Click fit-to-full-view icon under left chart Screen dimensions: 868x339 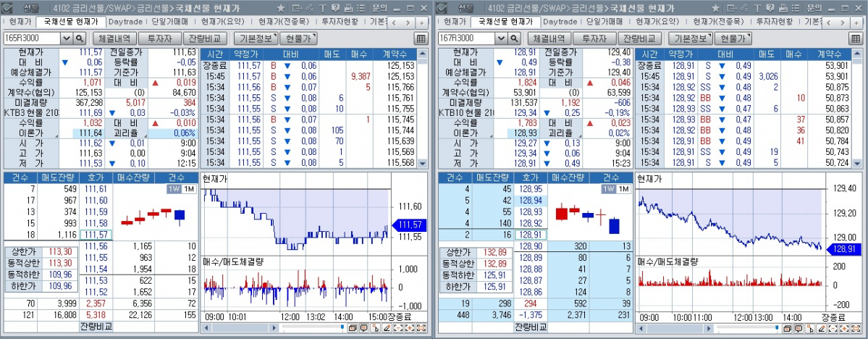pyautogui.click(x=421, y=328)
